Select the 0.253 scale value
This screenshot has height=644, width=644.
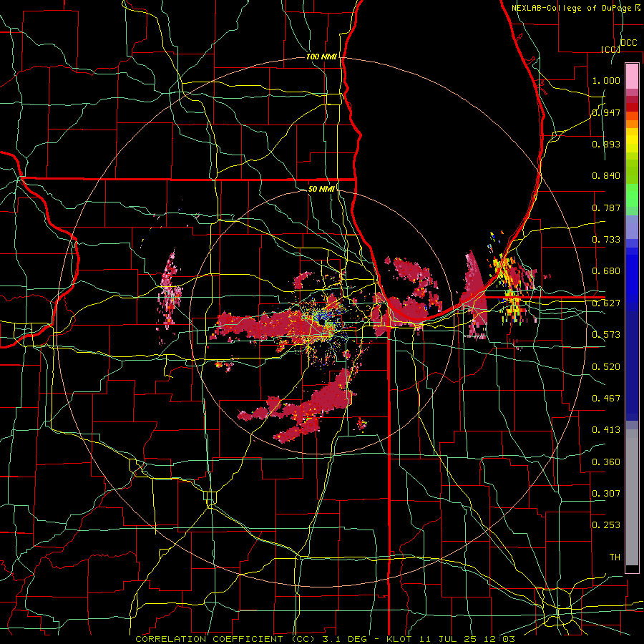[x=606, y=525]
